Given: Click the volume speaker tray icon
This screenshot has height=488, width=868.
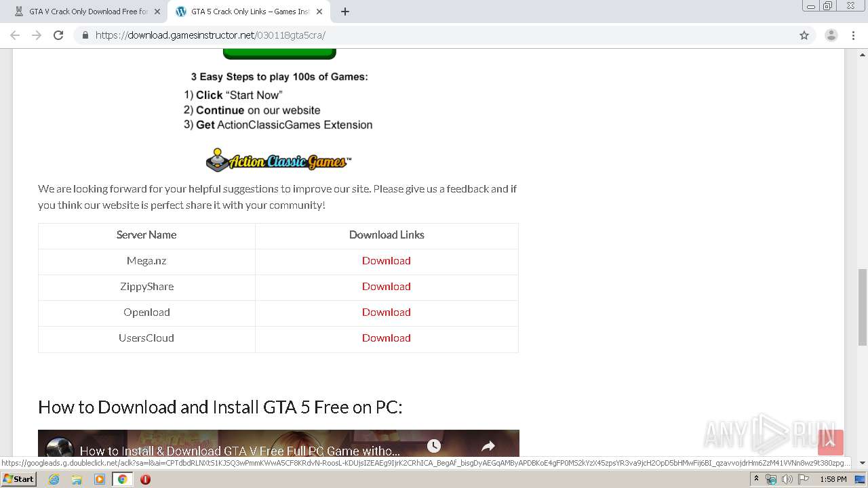Looking at the screenshot, I should 787,479.
